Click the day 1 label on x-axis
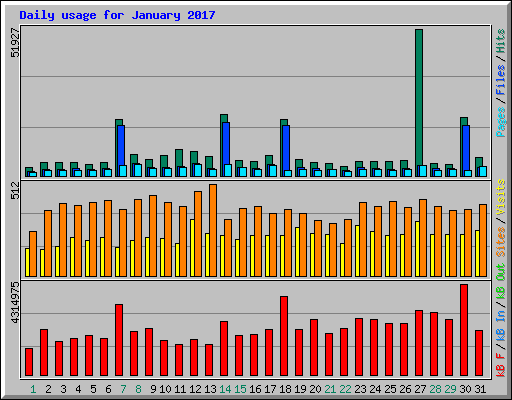The width and height of the screenshot is (512, 400). point(33,389)
